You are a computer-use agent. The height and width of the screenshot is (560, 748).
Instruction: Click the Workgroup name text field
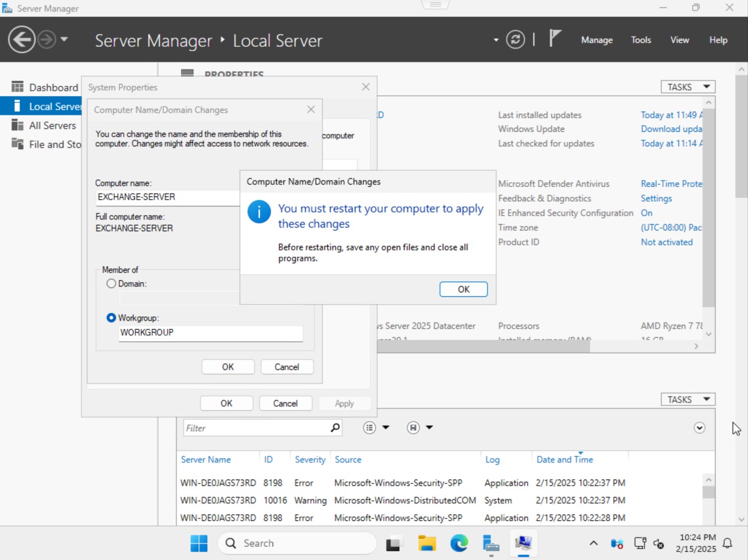[x=210, y=333]
